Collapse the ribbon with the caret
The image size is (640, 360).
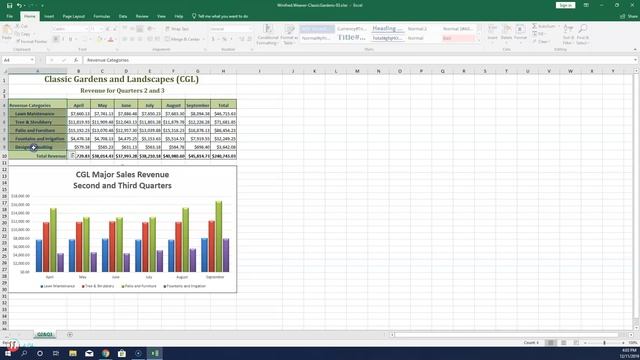(635, 49)
